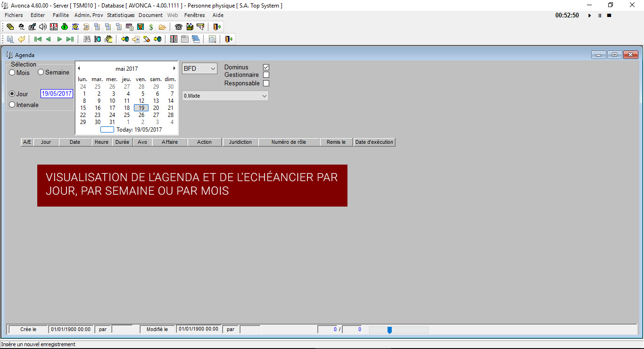Select the Mois radio button
This screenshot has height=349, width=644.
(x=12, y=73)
